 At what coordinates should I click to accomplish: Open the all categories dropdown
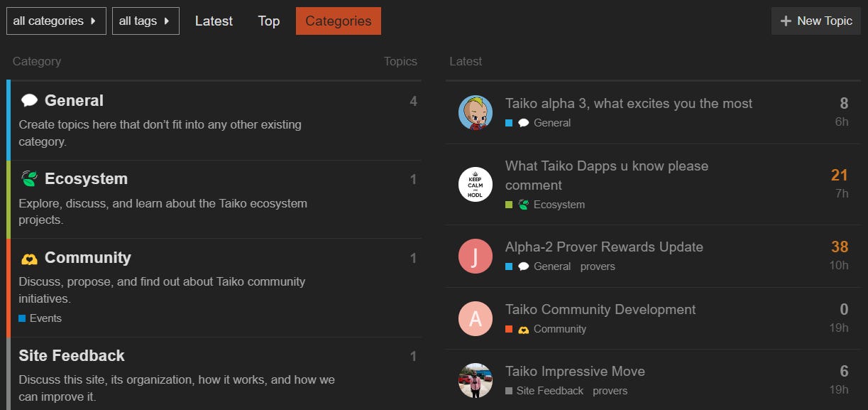pos(56,21)
